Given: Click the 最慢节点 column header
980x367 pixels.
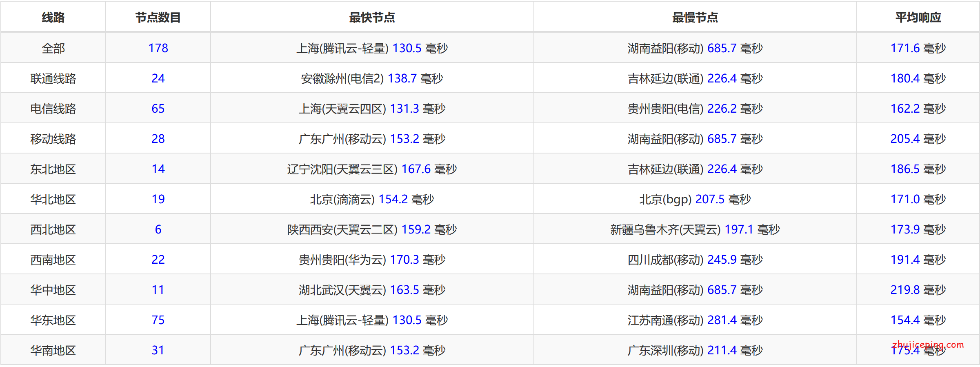Looking at the screenshot, I should (x=695, y=17).
